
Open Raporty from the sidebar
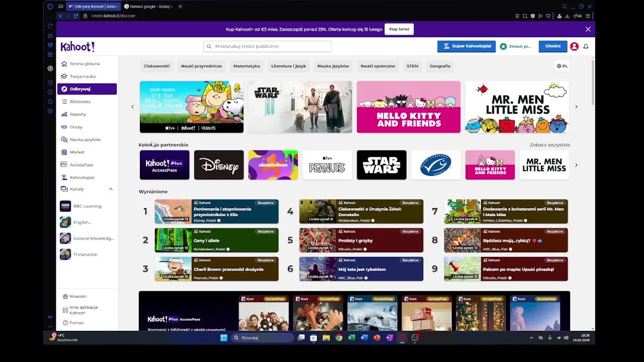[87, 114]
